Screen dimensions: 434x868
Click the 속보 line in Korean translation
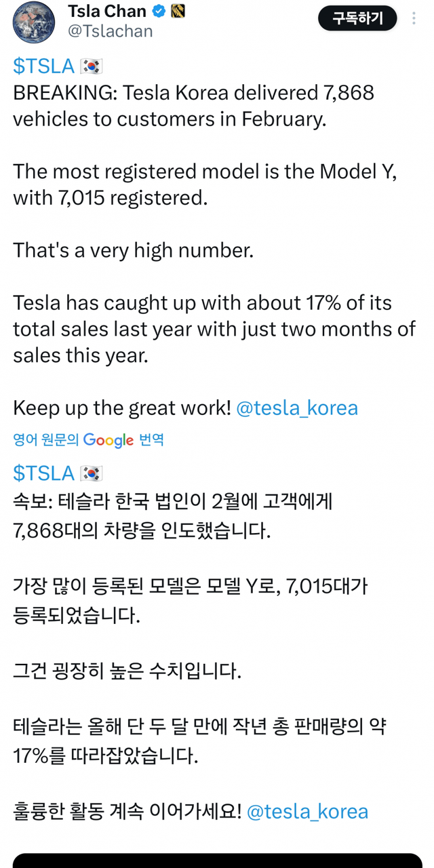pos(172,502)
